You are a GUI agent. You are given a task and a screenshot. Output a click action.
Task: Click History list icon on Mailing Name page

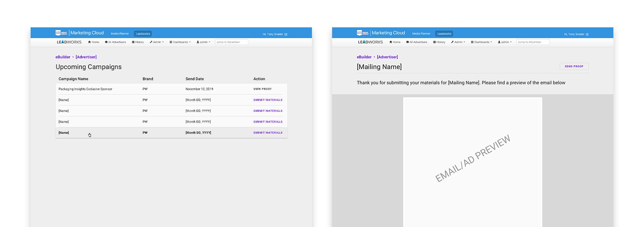(434, 42)
